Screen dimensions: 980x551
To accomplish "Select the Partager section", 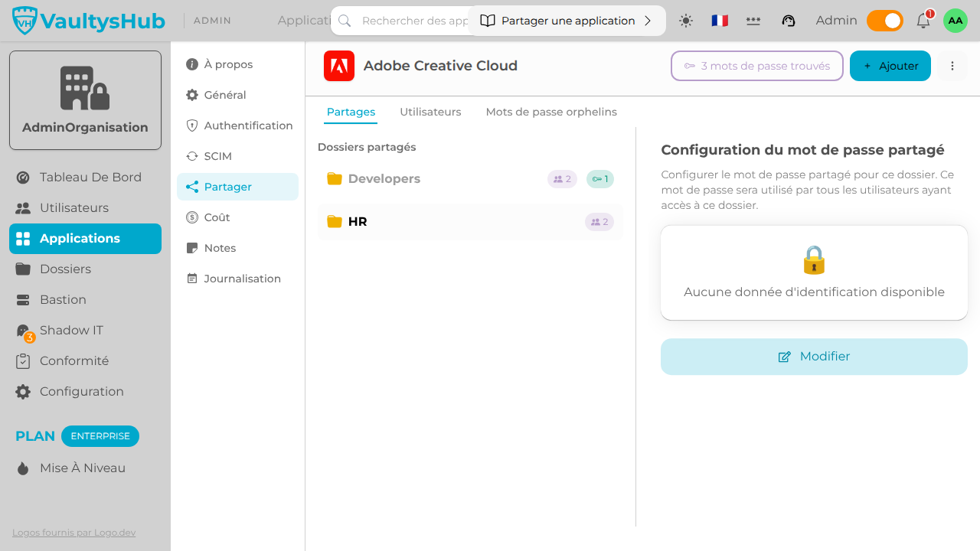I will (237, 187).
